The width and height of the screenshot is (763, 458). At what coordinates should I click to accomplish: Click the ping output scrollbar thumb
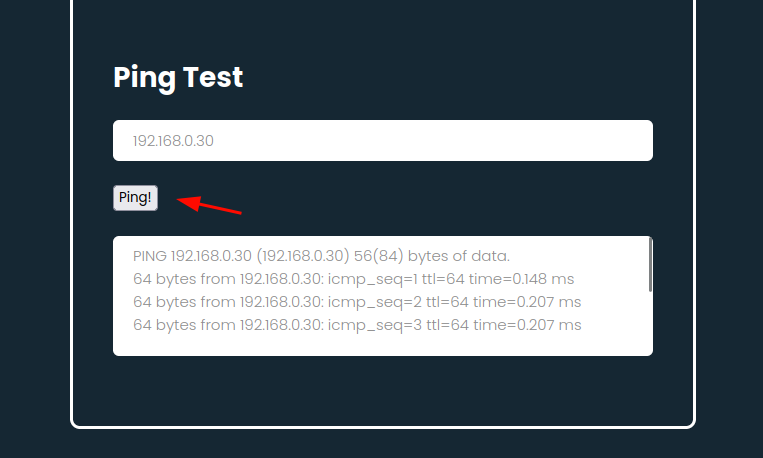pyautogui.click(x=650, y=265)
